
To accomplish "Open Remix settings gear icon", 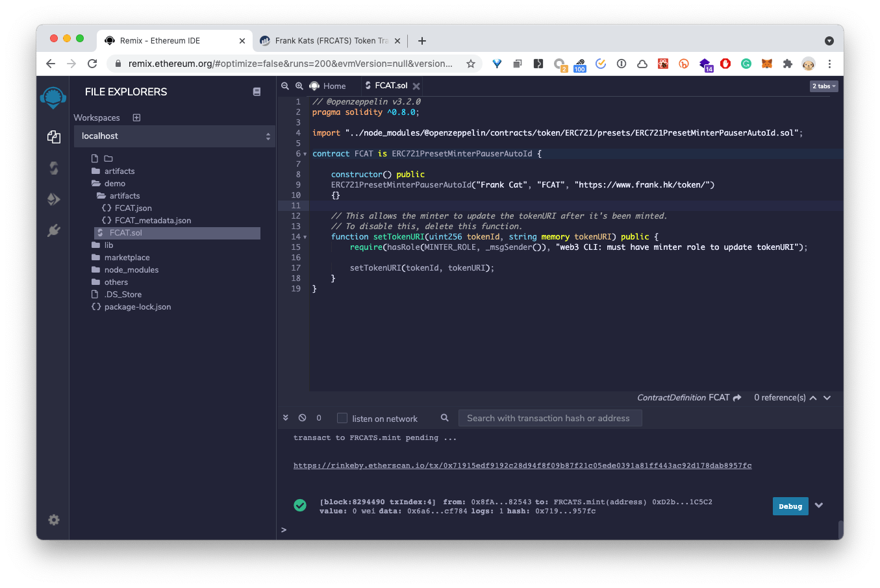I will [x=54, y=520].
